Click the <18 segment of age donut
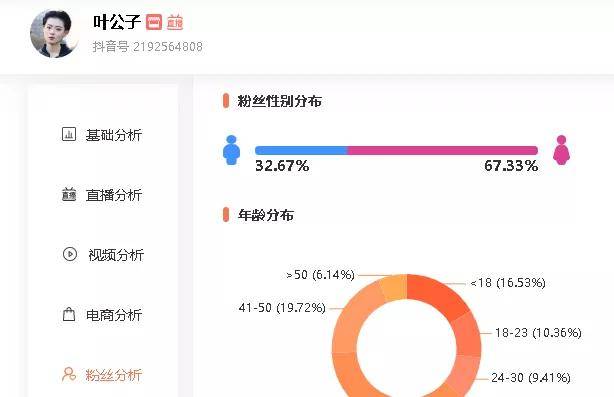Viewport: 614px width, 397px height. tap(437, 295)
